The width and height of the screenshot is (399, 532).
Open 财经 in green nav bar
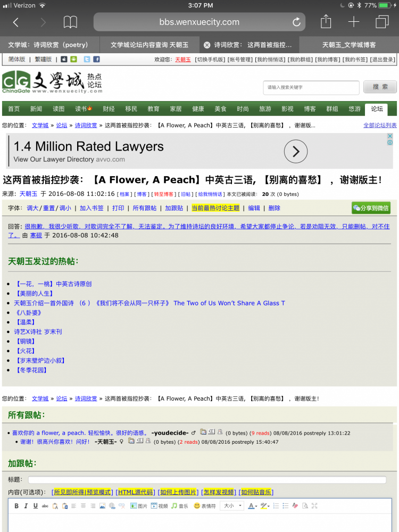point(109,109)
